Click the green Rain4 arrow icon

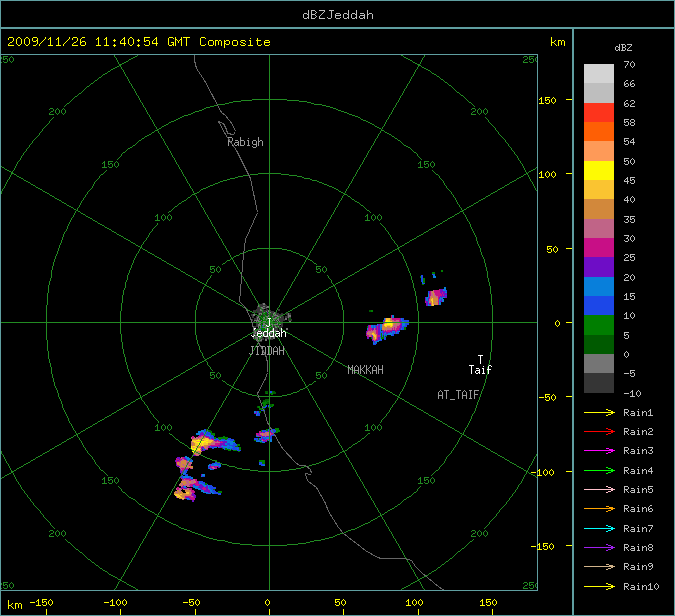[599, 471]
